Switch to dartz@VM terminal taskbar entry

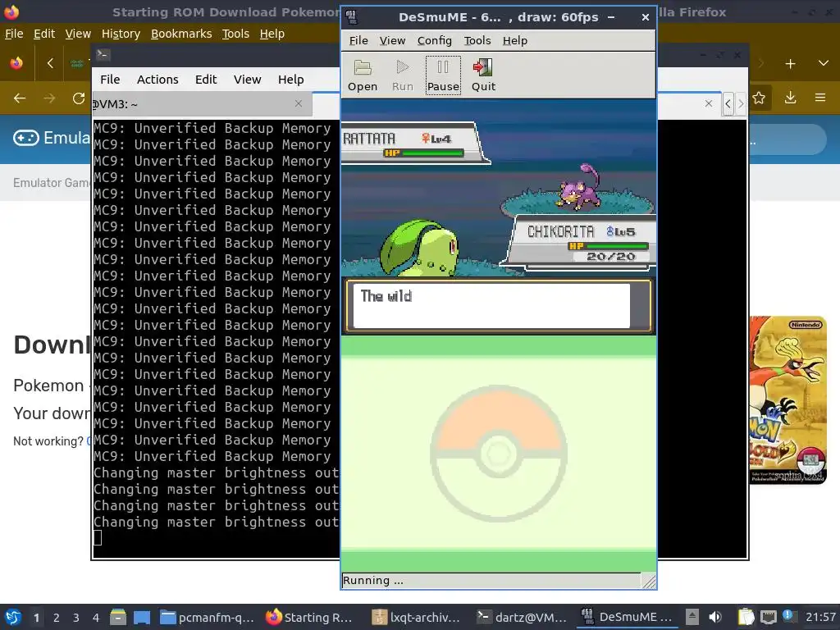point(523,618)
